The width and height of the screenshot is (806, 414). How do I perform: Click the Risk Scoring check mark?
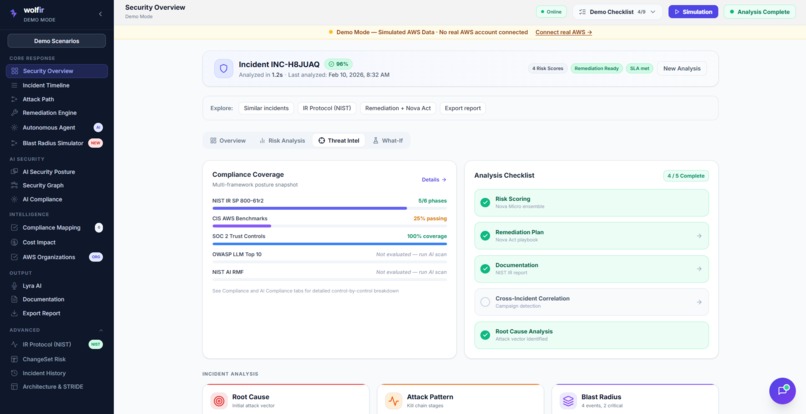pyautogui.click(x=485, y=202)
